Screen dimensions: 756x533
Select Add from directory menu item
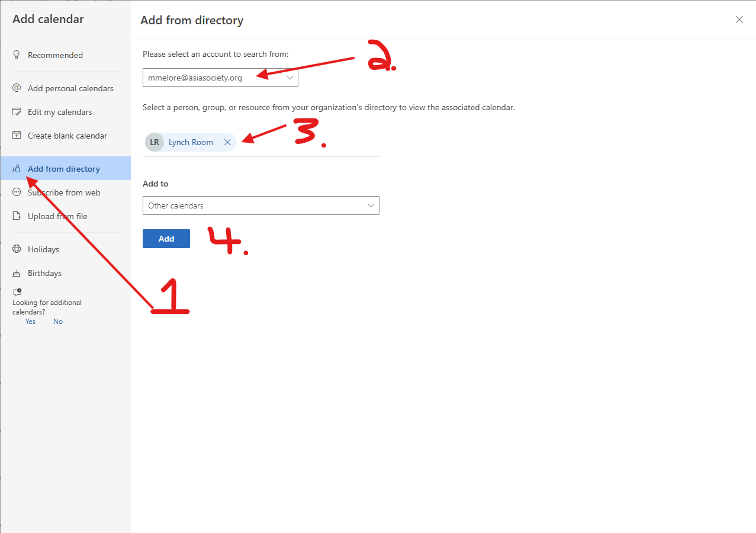click(x=64, y=169)
